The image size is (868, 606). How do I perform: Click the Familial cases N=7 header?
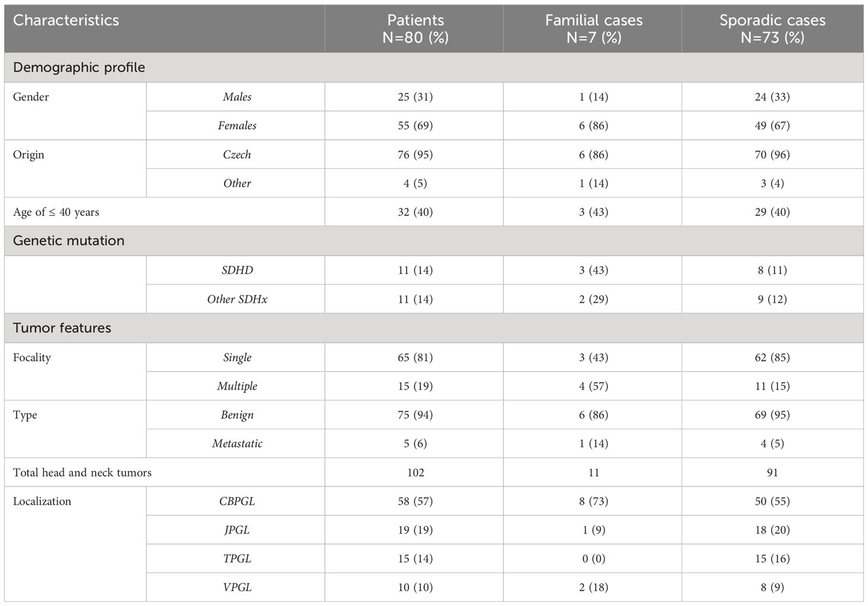[593, 29]
